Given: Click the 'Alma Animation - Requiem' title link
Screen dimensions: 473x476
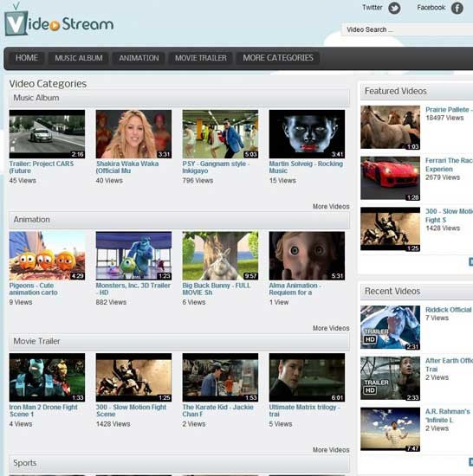Looking at the screenshot, I should pyautogui.click(x=295, y=289).
